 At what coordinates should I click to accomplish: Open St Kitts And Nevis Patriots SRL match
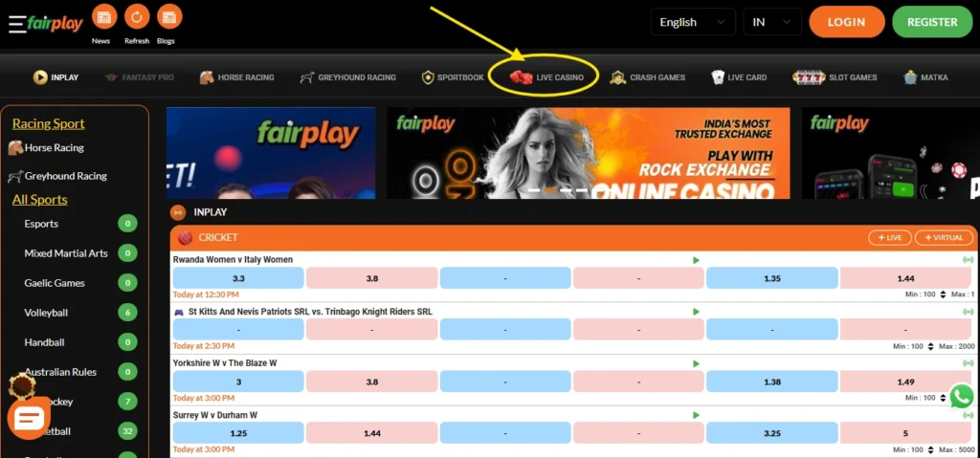(310, 312)
